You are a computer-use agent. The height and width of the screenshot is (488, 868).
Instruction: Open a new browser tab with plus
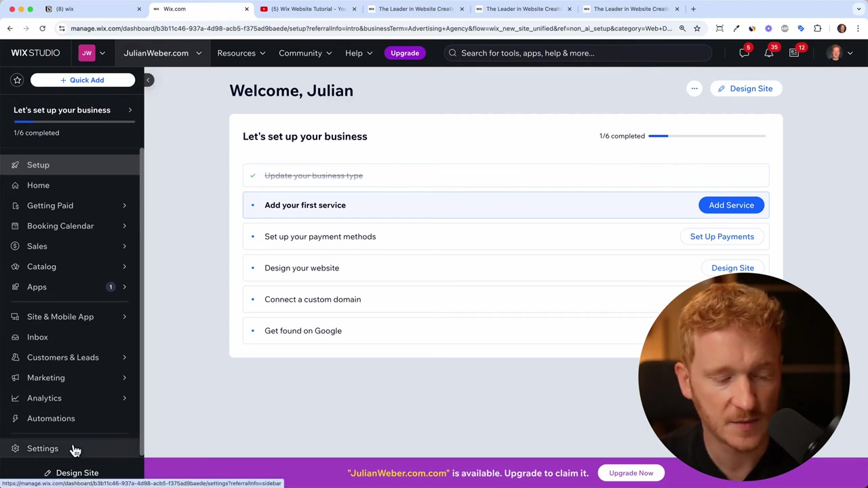693,9
